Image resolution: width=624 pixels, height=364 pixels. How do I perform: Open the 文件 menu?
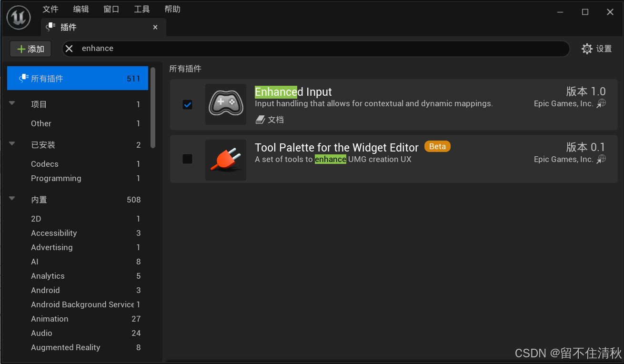click(x=50, y=9)
